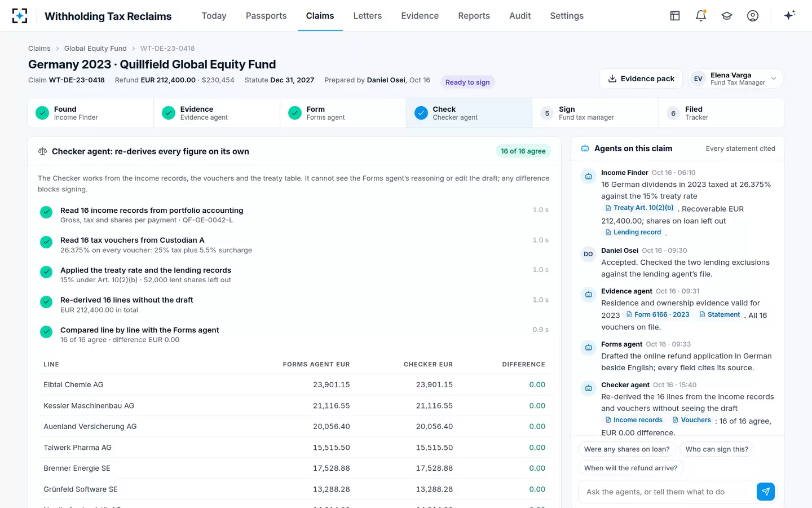Select the Sign step for Fund tax manager
The width and height of the screenshot is (812, 508).
[x=595, y=113]
